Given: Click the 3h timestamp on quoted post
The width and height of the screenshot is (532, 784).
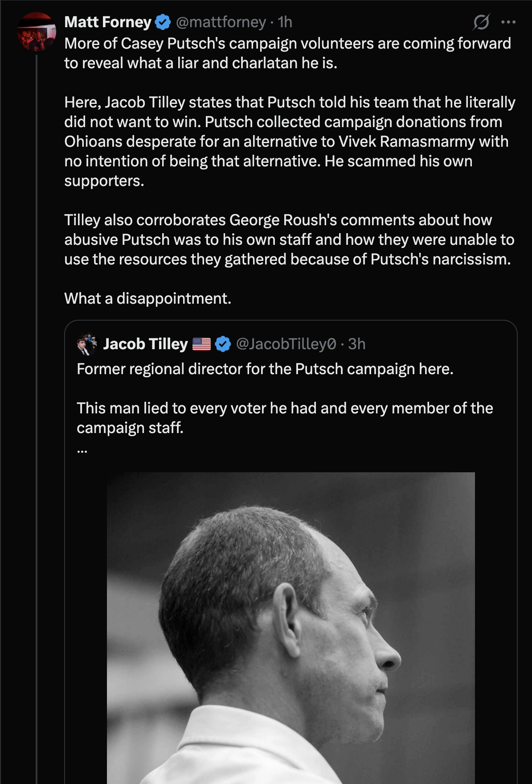Looking at the screenshot, I should point(356,344).
